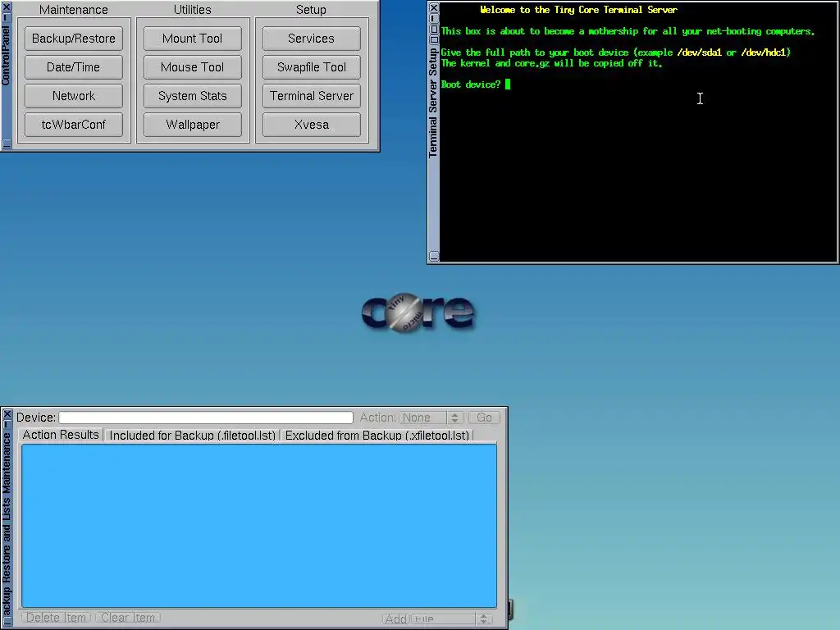This screenshot has height=630, width=840.
Task: Click the Terminal Server button
Action: [x=311, y=96]
